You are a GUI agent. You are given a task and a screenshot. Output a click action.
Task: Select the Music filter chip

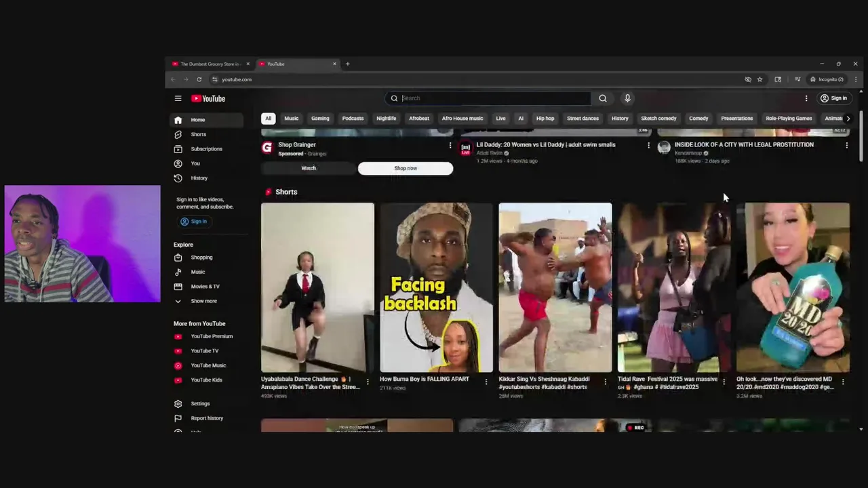[291, 119]
